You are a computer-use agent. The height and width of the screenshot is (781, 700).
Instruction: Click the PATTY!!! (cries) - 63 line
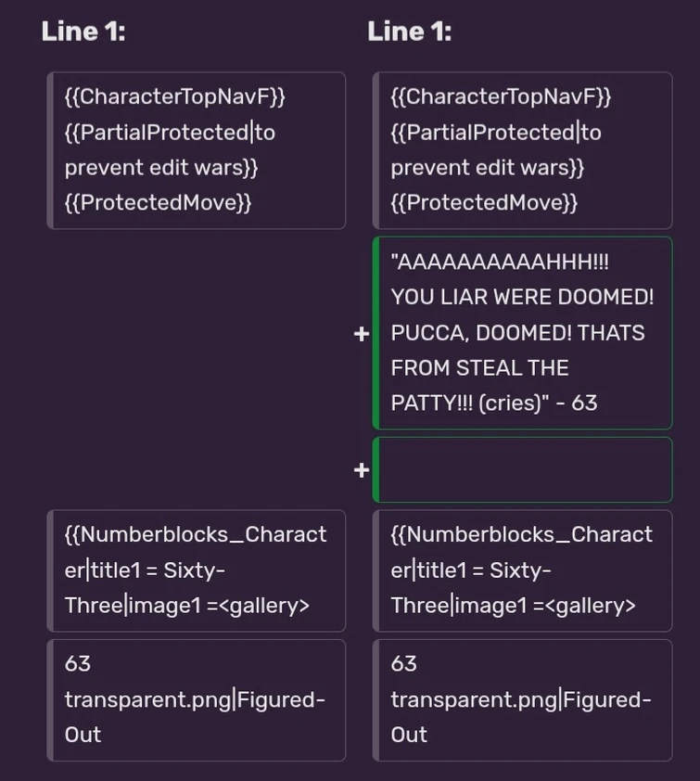pos(494,403)
